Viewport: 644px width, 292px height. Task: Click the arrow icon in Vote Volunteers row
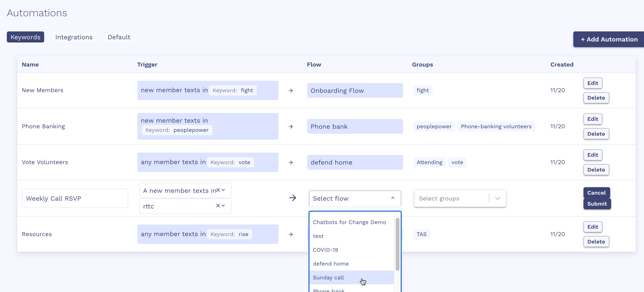[x=291, y=162]
